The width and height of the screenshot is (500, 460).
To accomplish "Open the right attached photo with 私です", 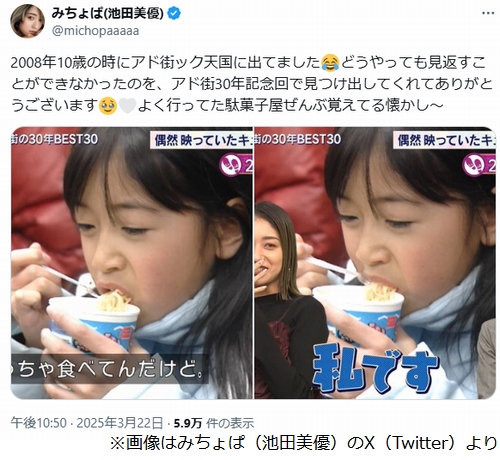I will [x=375, y=263].
